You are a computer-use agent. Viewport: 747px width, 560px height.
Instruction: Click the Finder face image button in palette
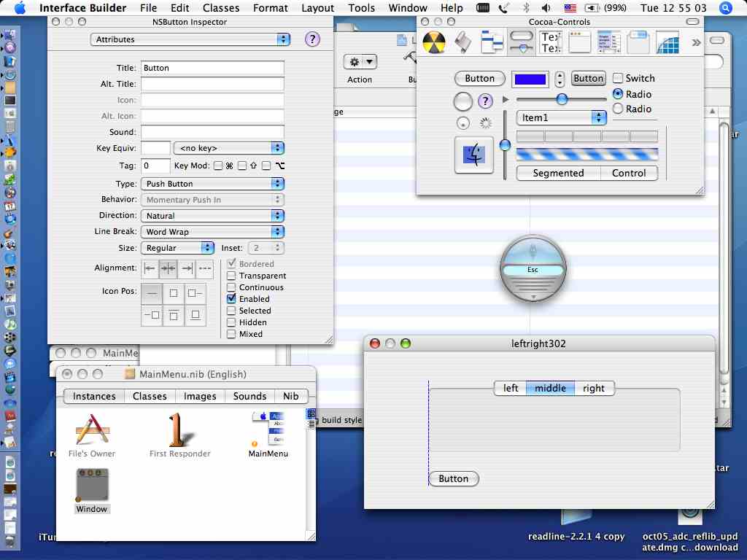[x=474, y=155]
